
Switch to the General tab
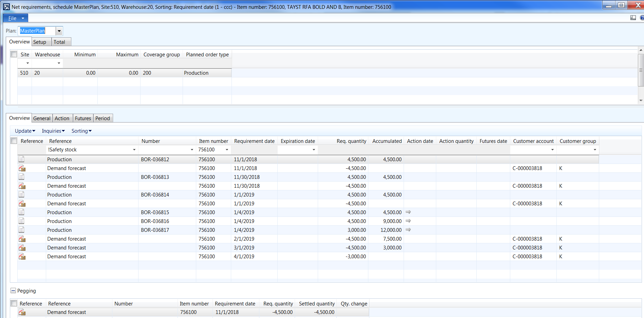click(x=42, y=118)
